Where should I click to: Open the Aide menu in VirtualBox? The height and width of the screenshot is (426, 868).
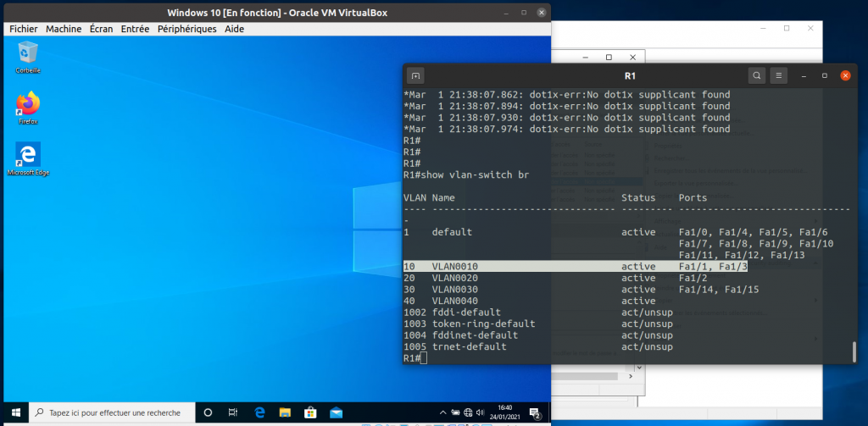[x=234, y=29]
